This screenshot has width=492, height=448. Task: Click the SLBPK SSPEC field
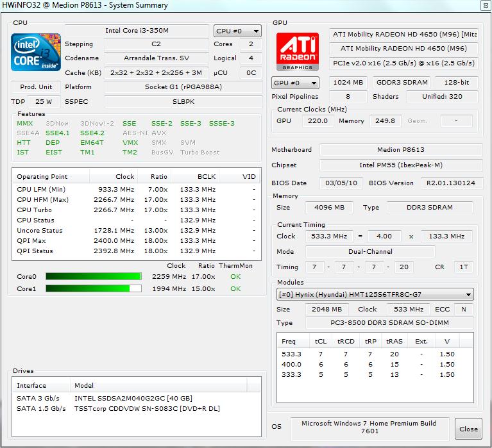183,101
